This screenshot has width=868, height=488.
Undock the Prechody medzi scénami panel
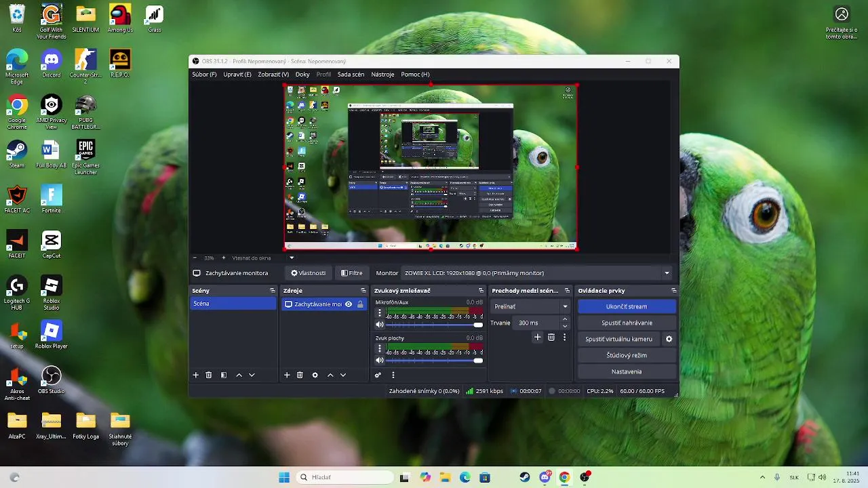(x=568, y=291)
